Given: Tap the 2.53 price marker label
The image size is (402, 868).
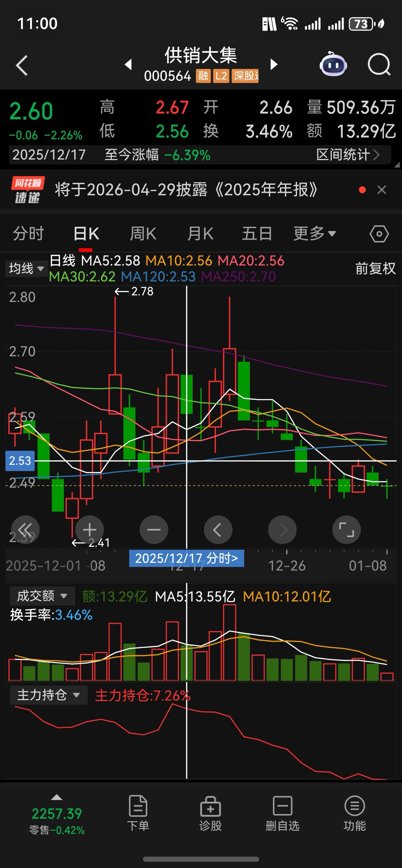Looking at the screenshot, I should click(x=20, y=460).
